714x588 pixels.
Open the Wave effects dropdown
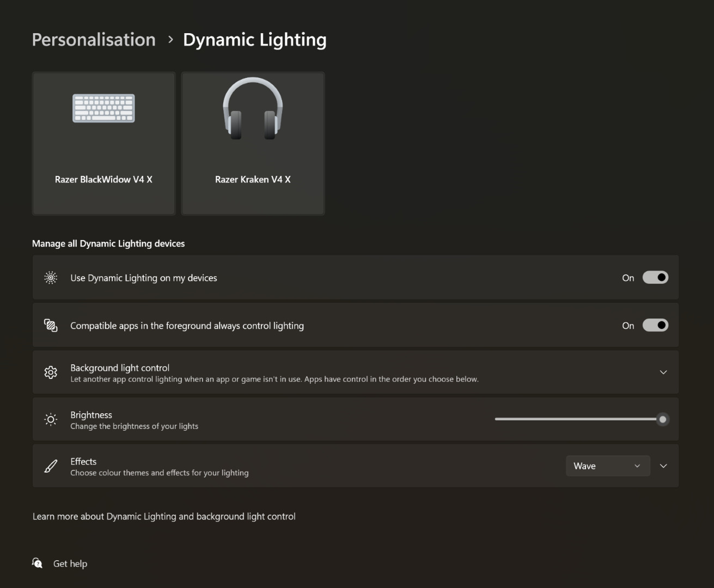tap(607, 466)
